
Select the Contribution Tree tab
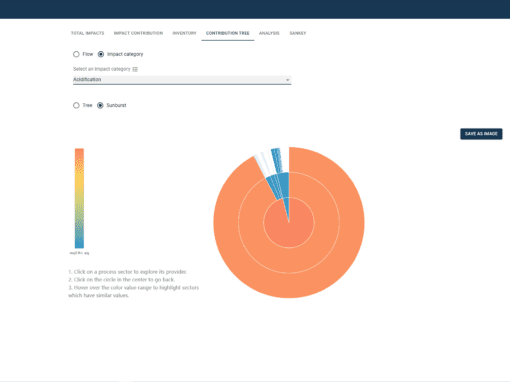pyautogui.click(x=228, y=33)
